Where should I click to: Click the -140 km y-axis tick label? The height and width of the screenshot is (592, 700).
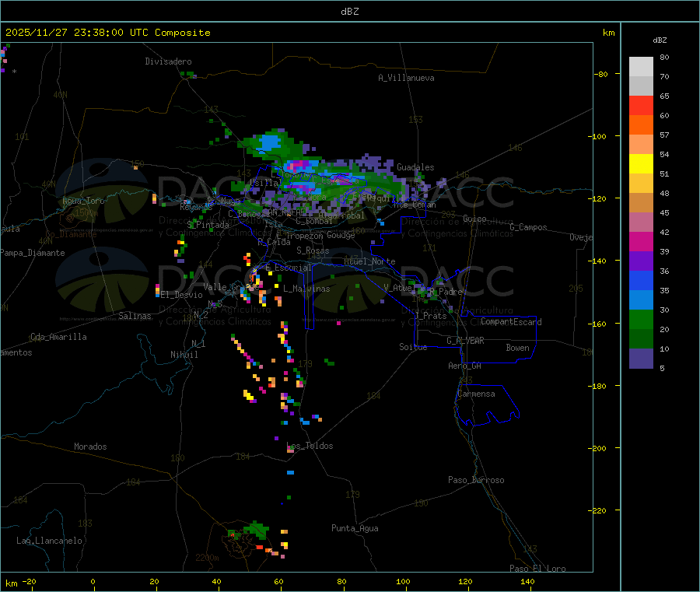599,261
